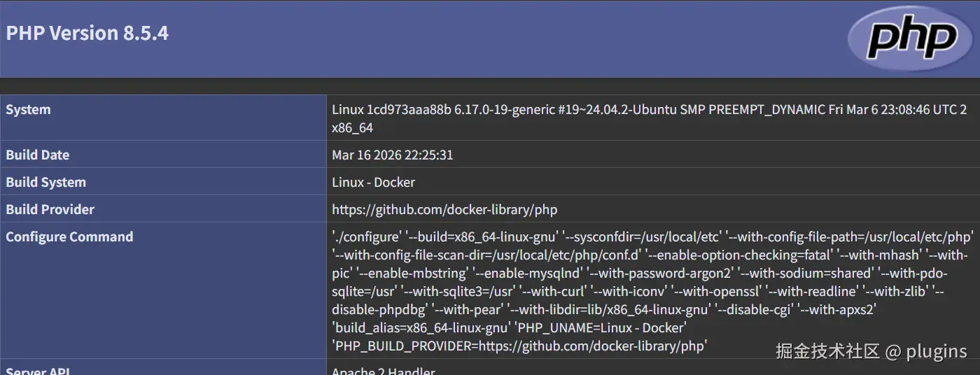Click the Build Provider label cell
The width and height of the screenshot is (980, 375).
point(50,209)
